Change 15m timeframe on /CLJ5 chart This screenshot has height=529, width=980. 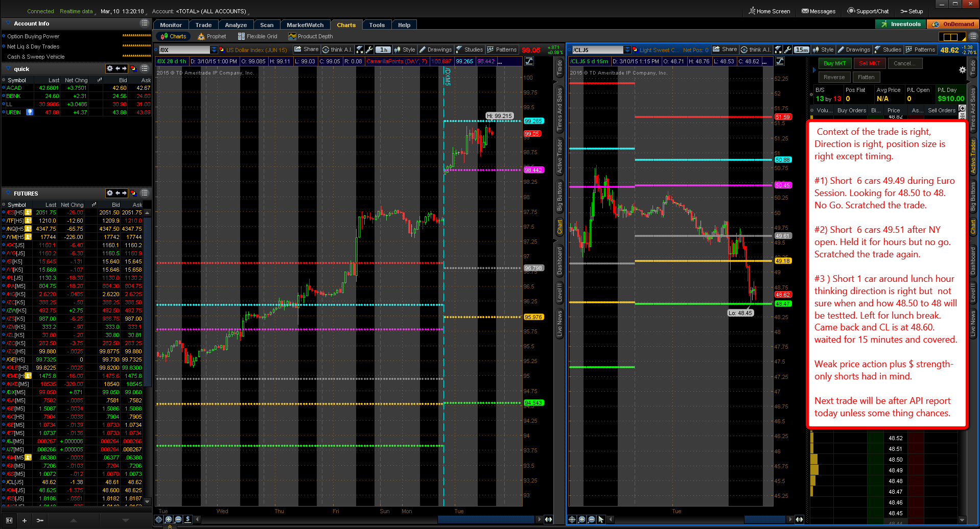802,50
